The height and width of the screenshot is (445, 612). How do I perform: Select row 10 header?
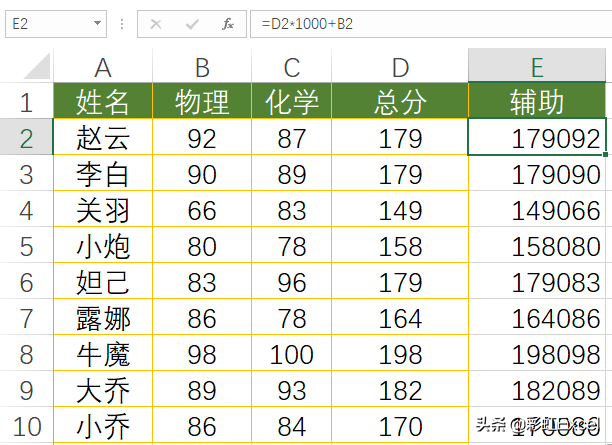(27, 425)
